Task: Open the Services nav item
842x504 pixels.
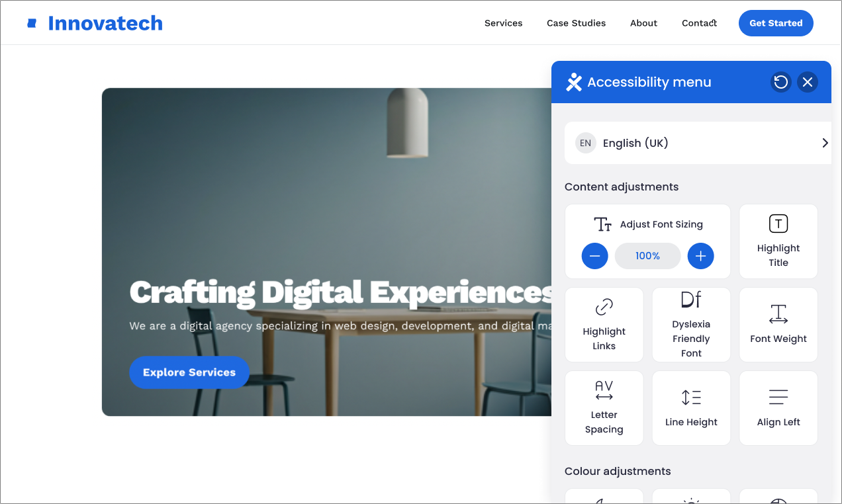Action: pos(504,23)
